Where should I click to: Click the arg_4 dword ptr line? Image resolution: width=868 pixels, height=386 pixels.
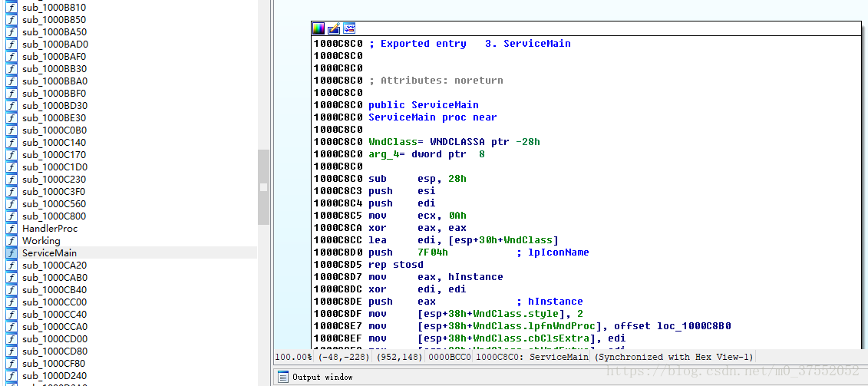tap(426, 154)
